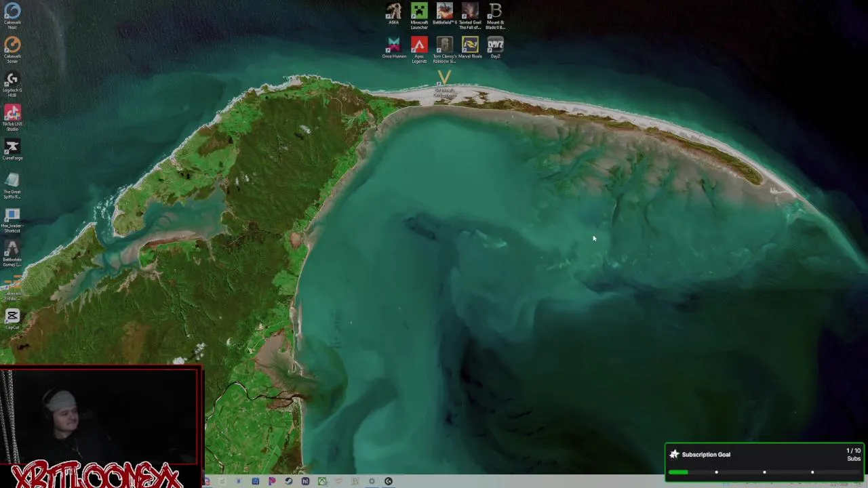Open the Xbox app from the taskbar

coord(322,481)
